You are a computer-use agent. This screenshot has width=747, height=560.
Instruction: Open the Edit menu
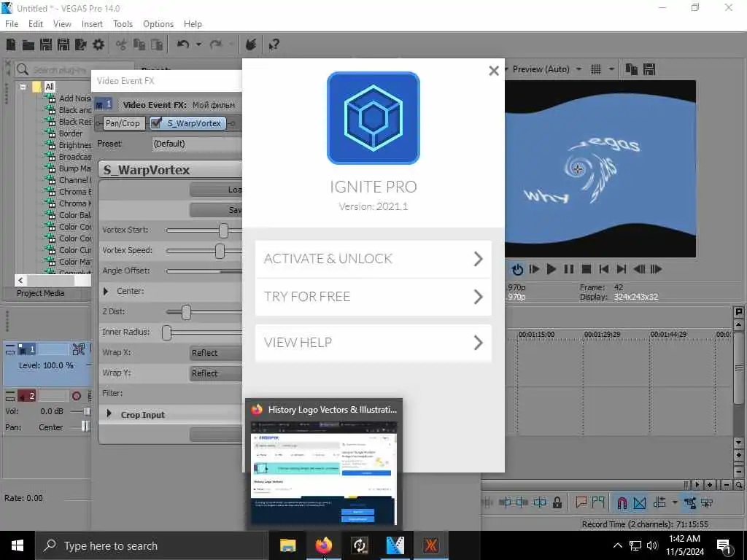(x=36, y=24)
